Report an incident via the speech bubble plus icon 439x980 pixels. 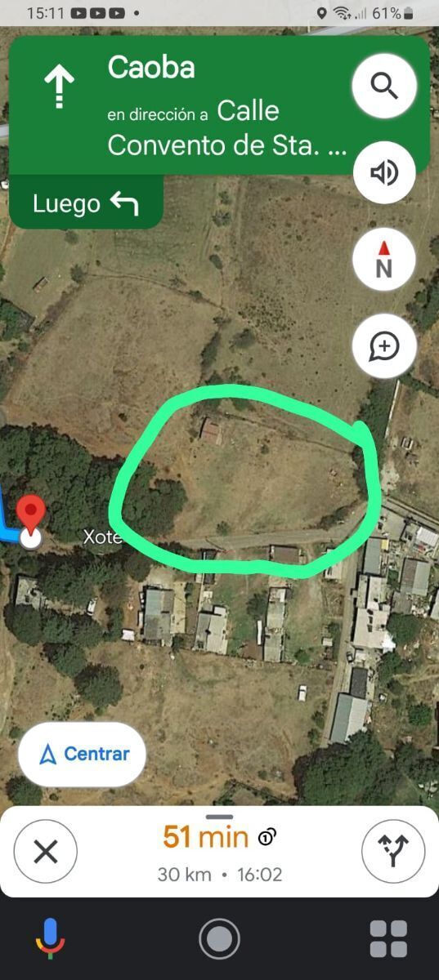pos(384,346)
